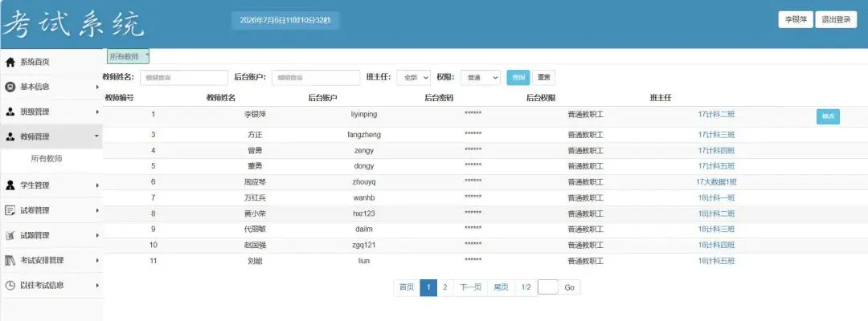The width and height of the screenshot is (868, 321).
Task: Open the 18计科三班 class link
Action: (716, 230)
